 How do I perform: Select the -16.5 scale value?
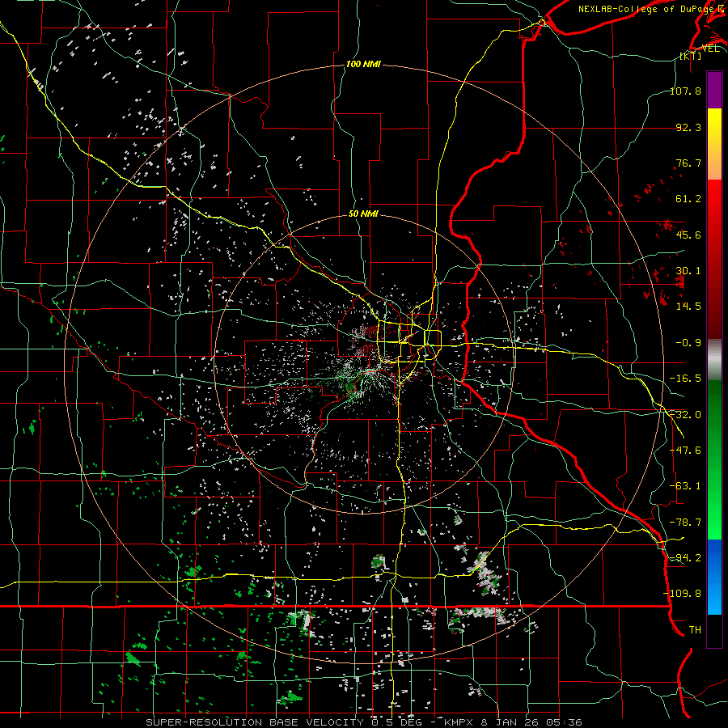(686, 379)
